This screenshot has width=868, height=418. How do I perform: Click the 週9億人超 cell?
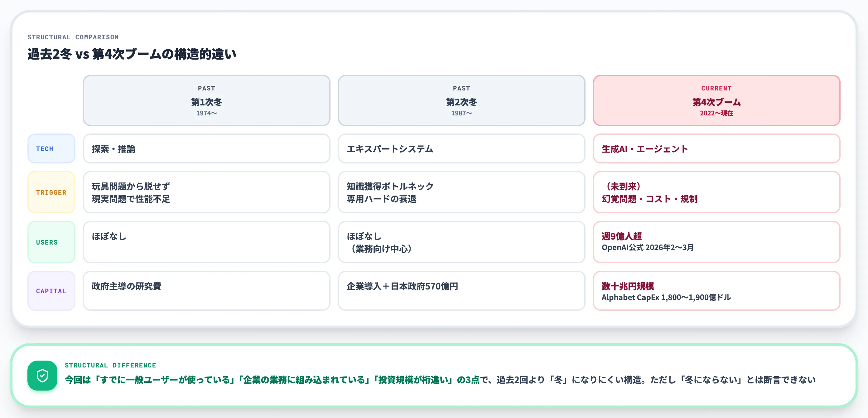pyautogui.click(x=717, y=242)
